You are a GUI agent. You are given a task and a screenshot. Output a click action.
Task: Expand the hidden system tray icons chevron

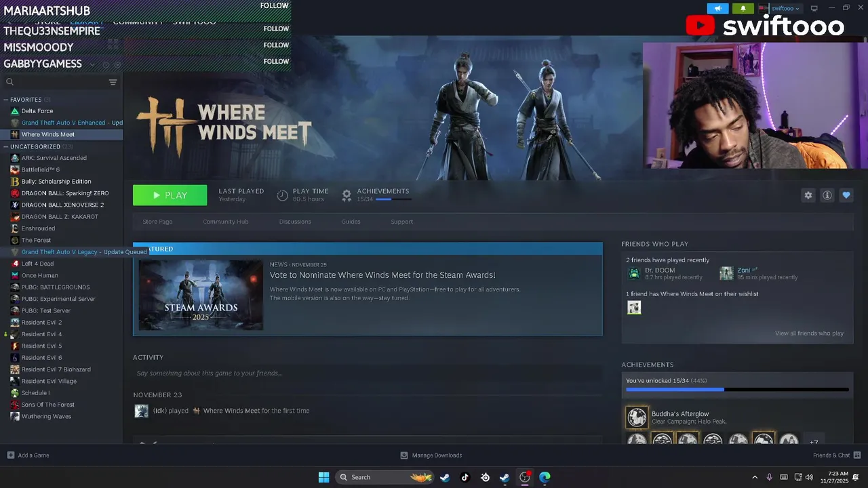pyautogui.click(x=755, y=477)
